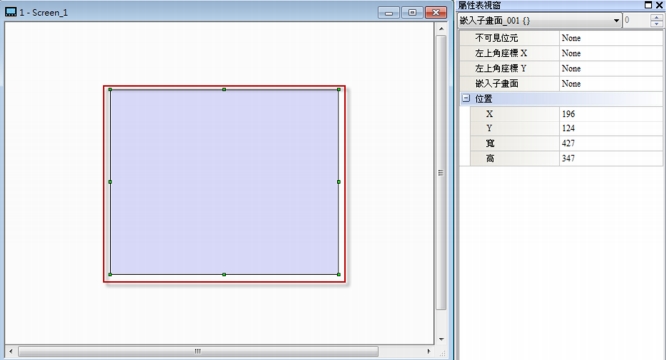The width and height of the screenshot is (666, 360).
Task: Minimize the Screen_1 window
Action: 389,13
